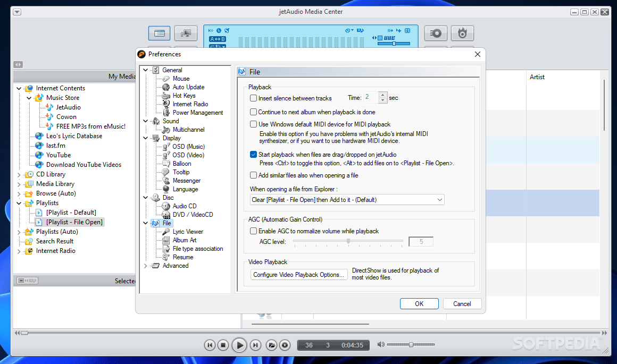
Task: Select Auto Update preferences item
Action: click(188, 87)
